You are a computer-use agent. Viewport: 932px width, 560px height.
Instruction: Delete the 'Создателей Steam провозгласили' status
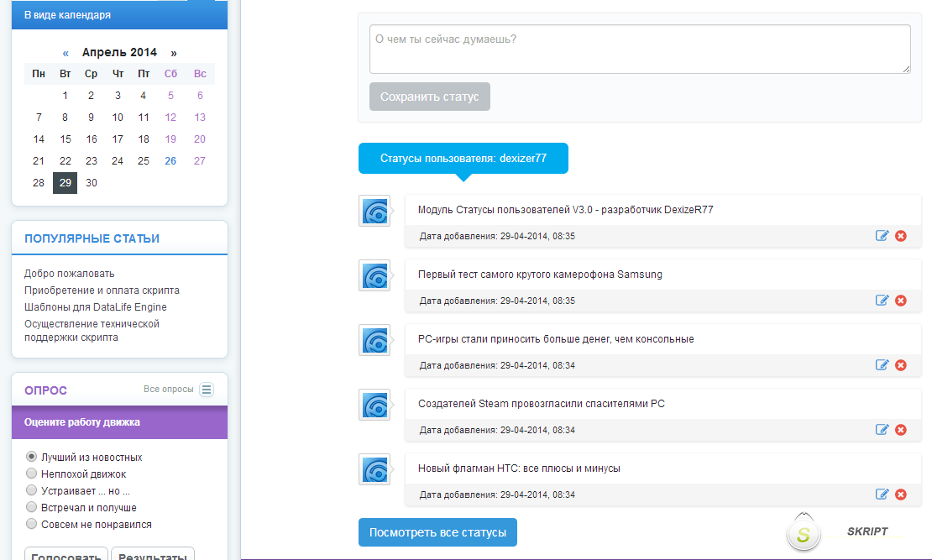tap(901, 430)
